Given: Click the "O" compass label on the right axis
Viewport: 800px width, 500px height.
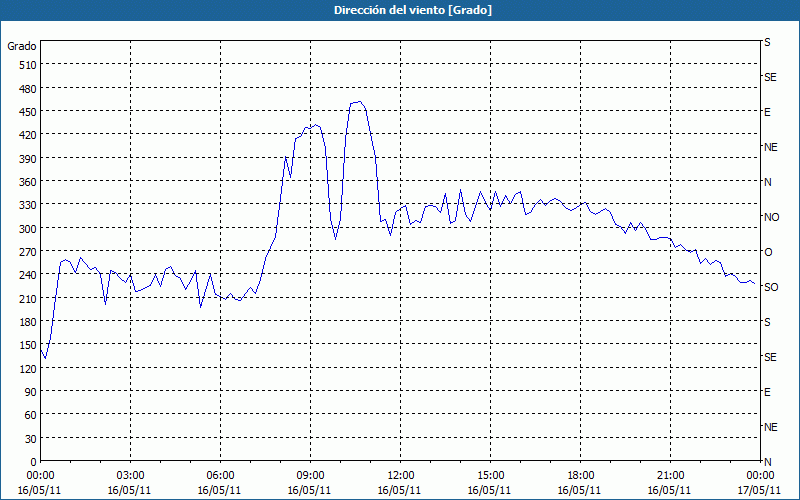Looking at the screenshot, I should (768, 253).
